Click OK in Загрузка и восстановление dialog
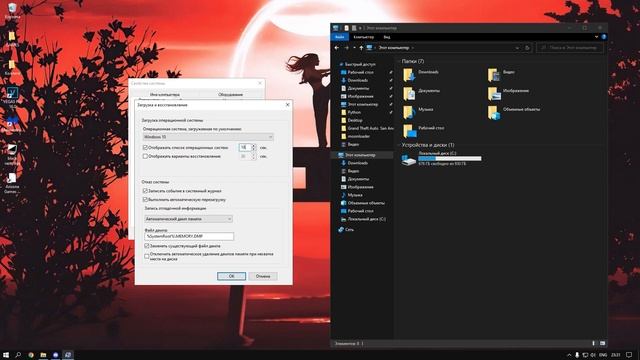The height and width of the screenshot is (360, 640). tap(231, 276)
